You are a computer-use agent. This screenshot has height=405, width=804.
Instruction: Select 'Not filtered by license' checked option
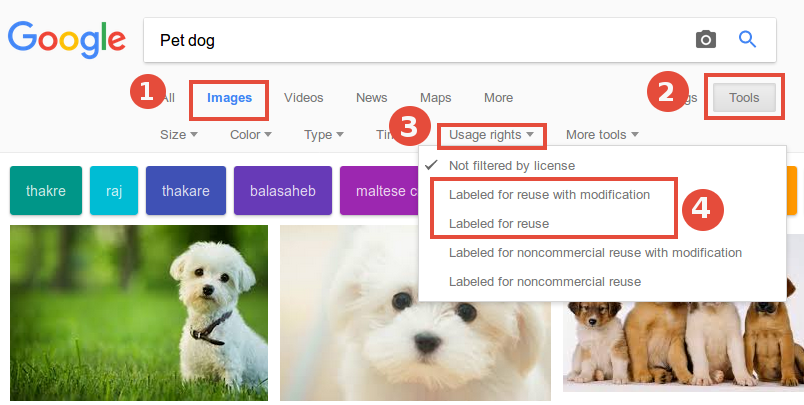(511, 164)
